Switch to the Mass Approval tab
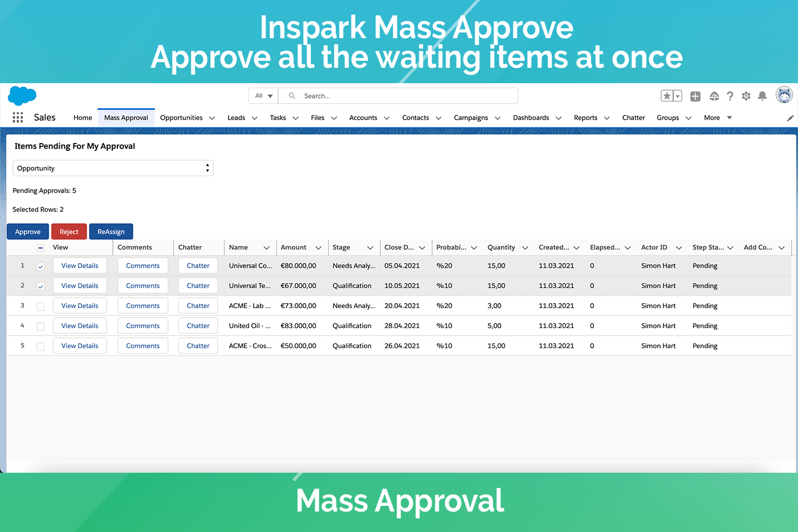Viewport: 798px width, 532px height. [125, 117]
